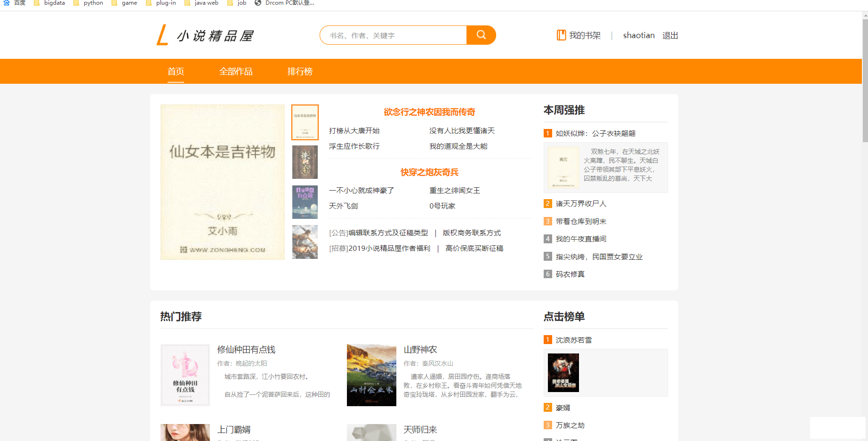Open 万族之劫 in 点击榜单
868x441 pixels.
[570, 425]
